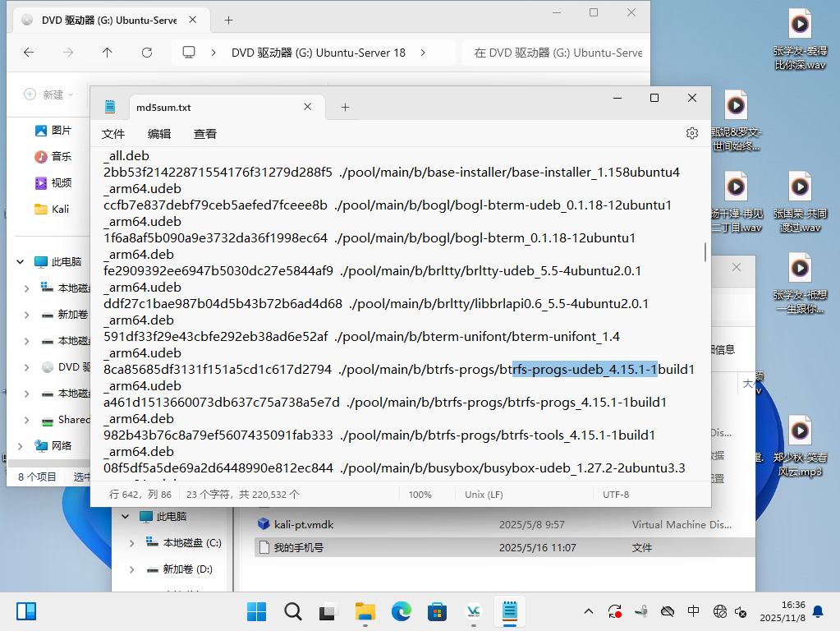Open the 编辑 menu in Notepad
This screenshot has width=840, height=631.
click(159, 133)
